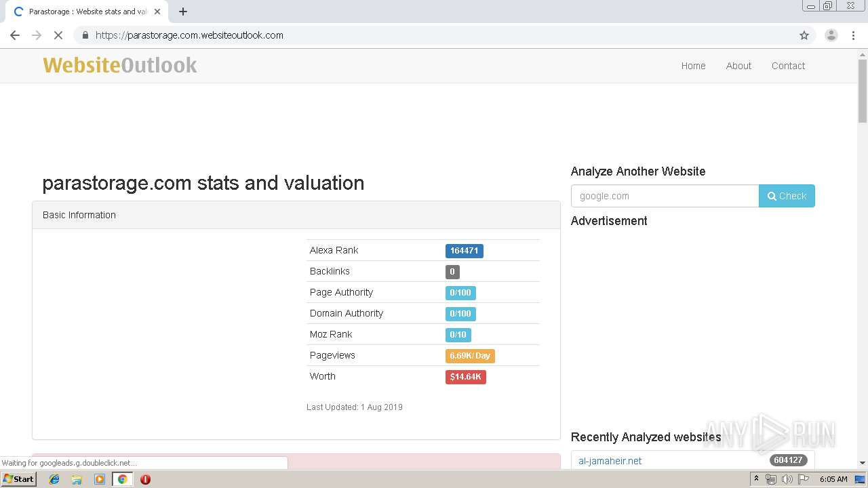Image resolution: width=868 pixels, height=488 pixels.
Task: Click the address bar URL
Action: [x=189, y=35]
